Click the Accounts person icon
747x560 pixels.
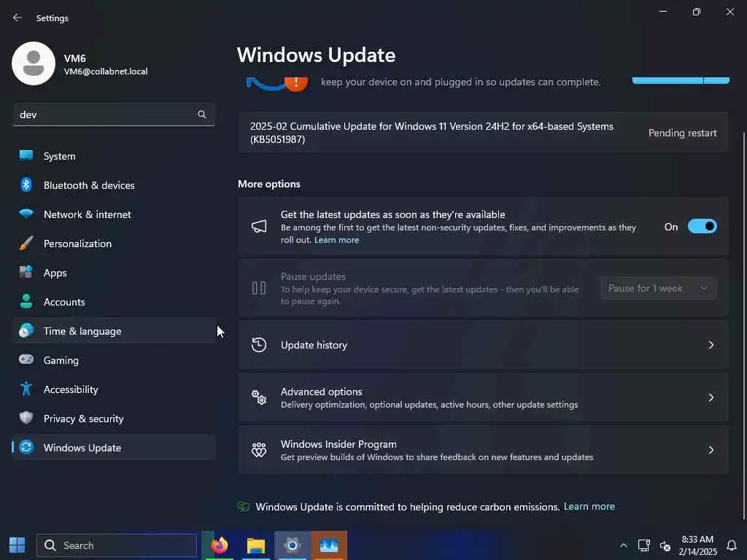[26, 301]
